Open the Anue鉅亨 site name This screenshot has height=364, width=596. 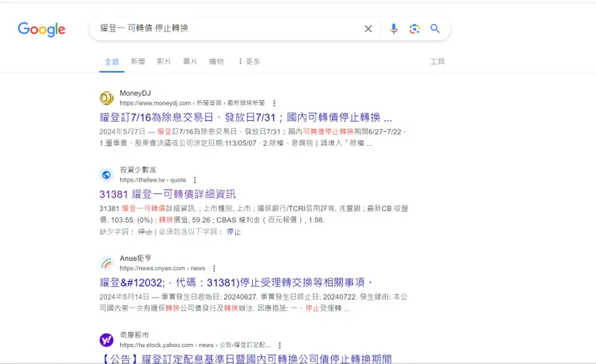[x=135, y=258]
